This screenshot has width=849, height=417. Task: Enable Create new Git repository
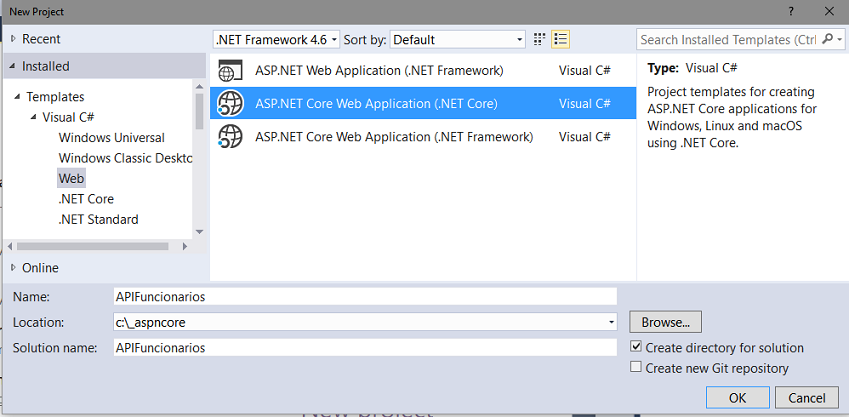pos(636,367)
